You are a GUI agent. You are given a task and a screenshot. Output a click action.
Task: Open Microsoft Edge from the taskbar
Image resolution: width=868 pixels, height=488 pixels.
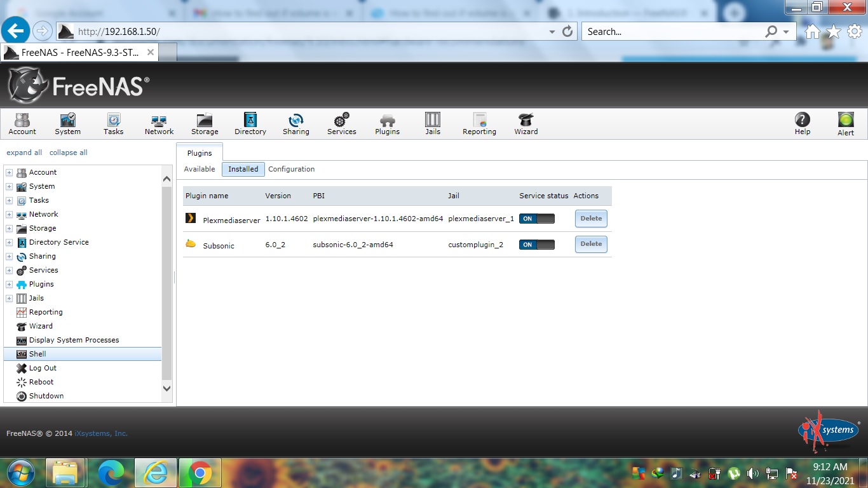[111, 473]
